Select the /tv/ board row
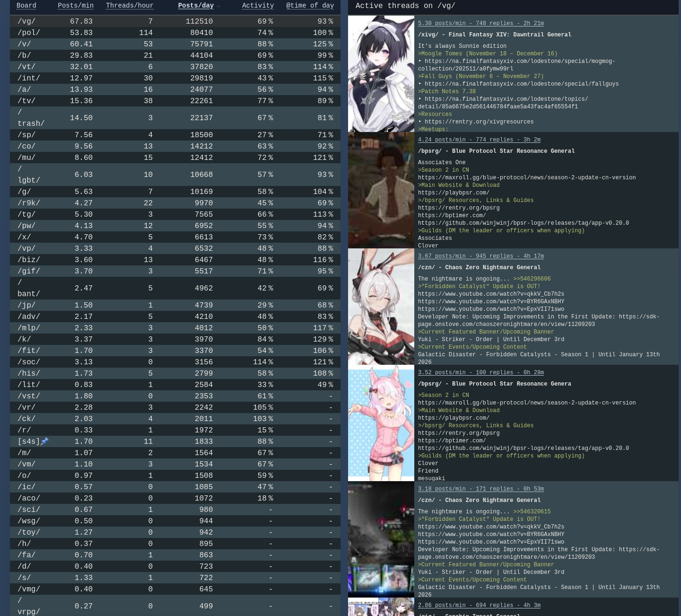The width and height of the screenshot is (681, 616). [175, 101]
